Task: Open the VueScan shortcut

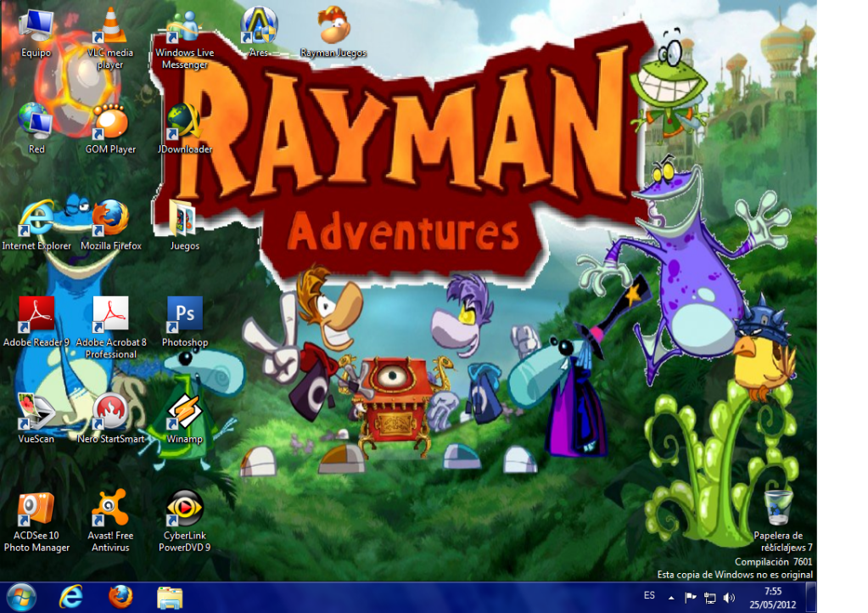Action: click(x=36, y=419)
